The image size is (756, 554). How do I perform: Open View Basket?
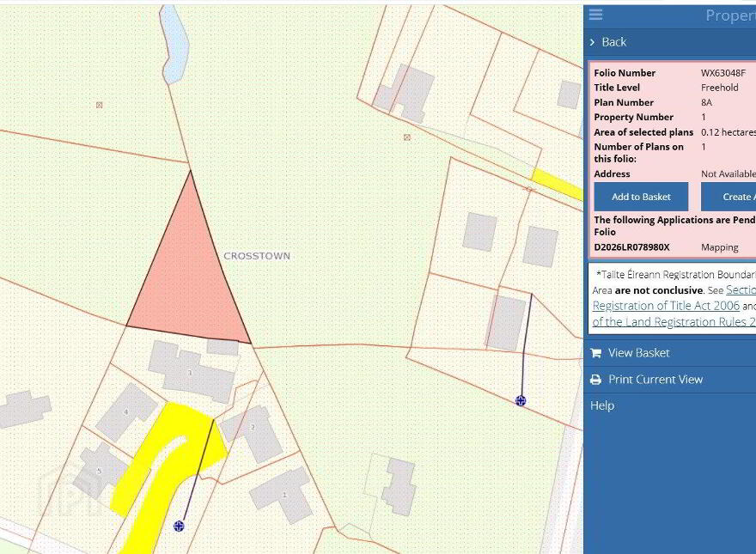[x=638, y=353]
